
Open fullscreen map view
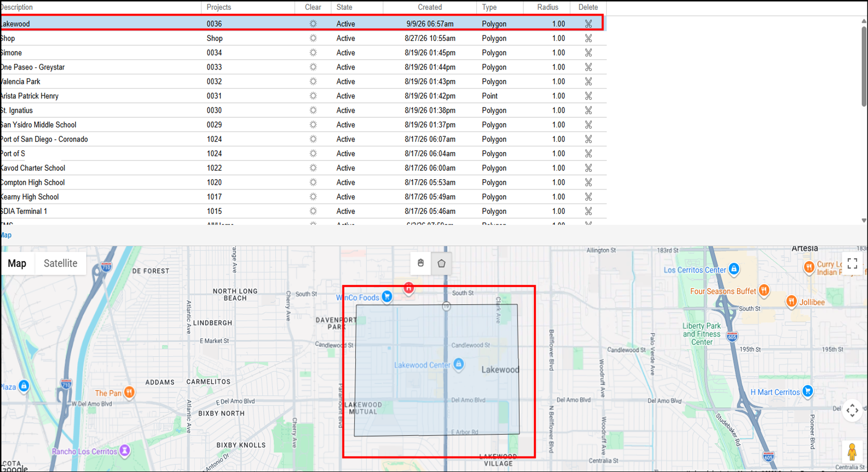pos(852,264)
